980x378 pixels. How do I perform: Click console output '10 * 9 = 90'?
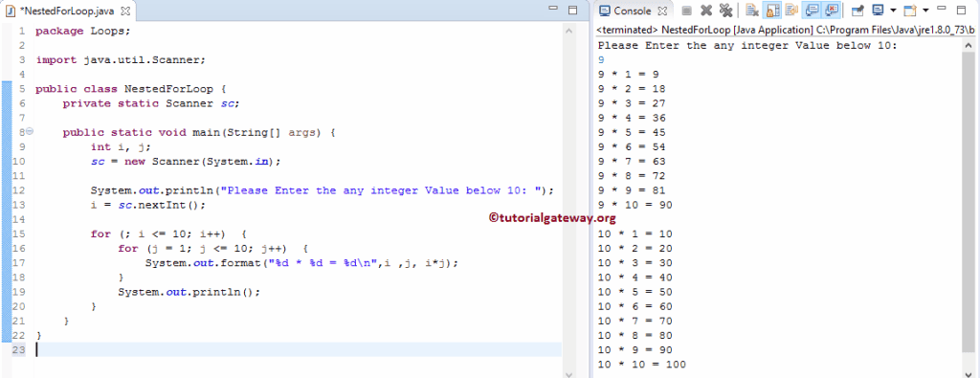[x=635, y=350]
